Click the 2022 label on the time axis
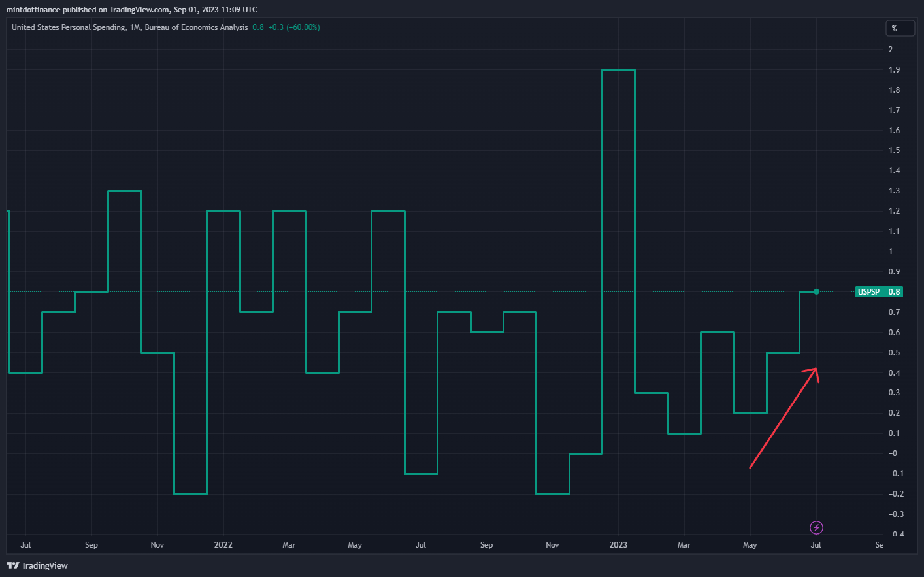This screenshot has height=577, width=924. (223, 545)
